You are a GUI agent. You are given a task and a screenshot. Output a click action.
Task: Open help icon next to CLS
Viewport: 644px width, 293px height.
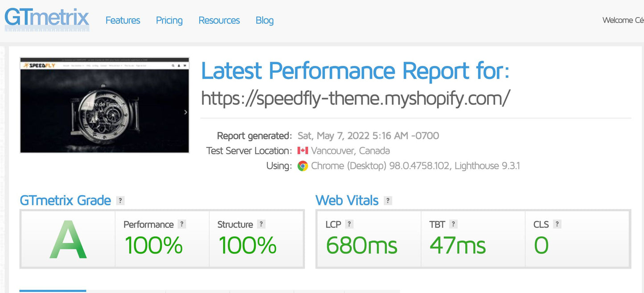click(x=557, y=224)
